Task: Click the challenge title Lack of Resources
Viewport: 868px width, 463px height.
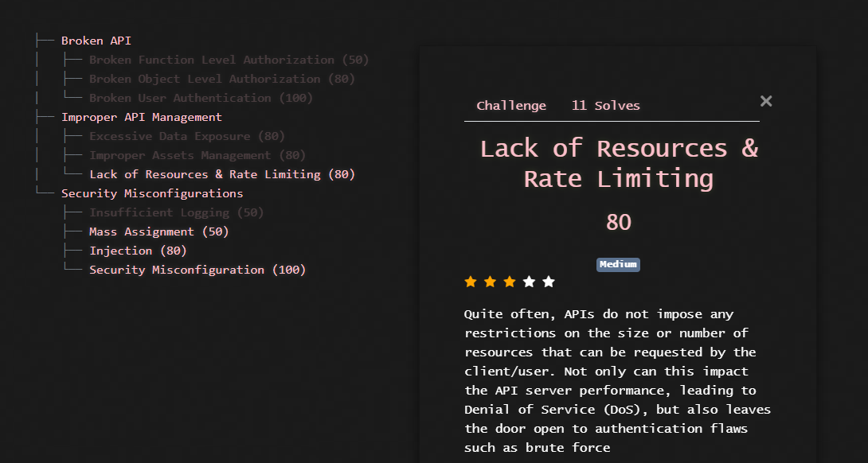Action: click(x=618, y=162)
